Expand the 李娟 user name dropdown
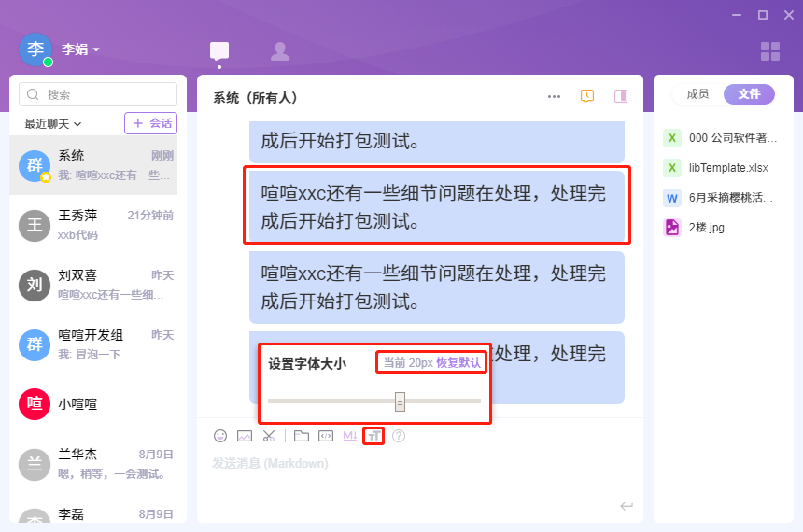This screenshot has height=532, width=803. tap(81, 49)
